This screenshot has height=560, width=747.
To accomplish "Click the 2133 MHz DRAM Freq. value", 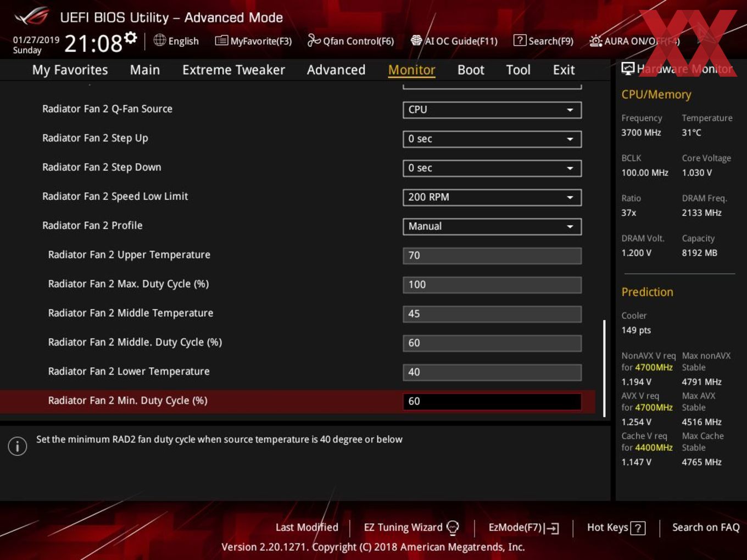I will [702, 212].
